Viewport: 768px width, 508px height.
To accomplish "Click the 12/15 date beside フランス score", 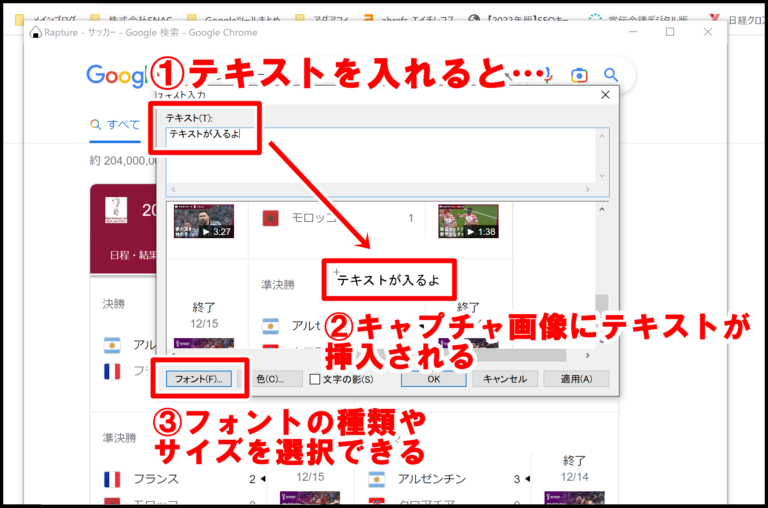I will [310, 477].
